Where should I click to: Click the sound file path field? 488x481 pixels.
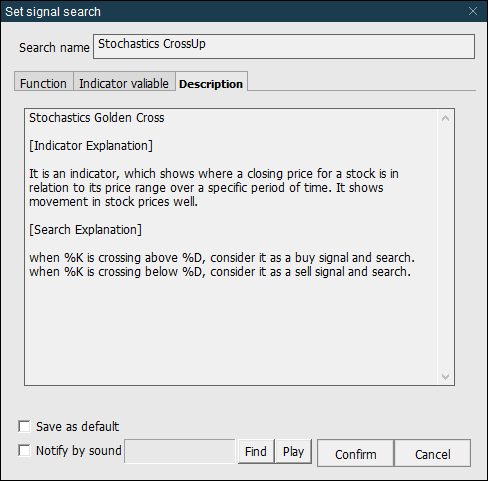pyautogui.click(x=180, y=451)
